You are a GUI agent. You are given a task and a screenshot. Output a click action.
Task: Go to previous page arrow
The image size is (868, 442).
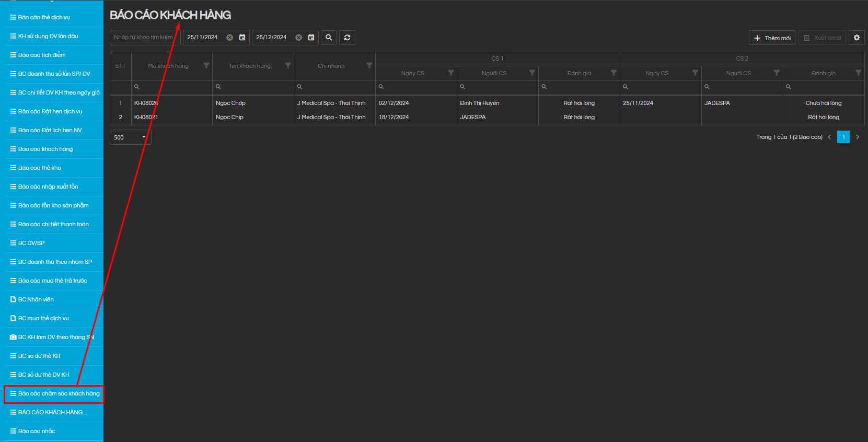[829, 137]
